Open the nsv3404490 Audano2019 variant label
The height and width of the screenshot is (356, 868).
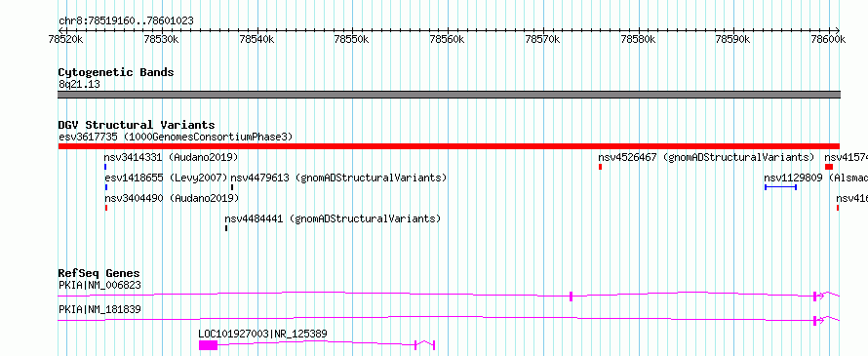coord(171,198)
